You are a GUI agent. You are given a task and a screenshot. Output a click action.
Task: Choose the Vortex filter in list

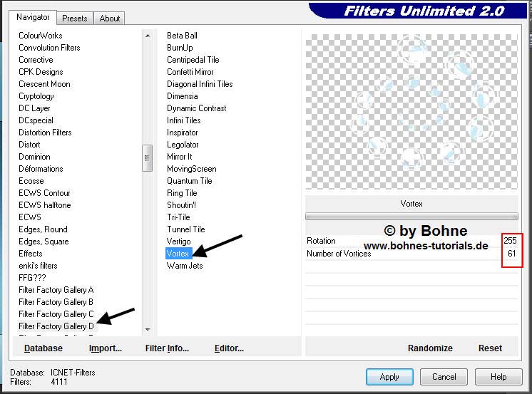pos(178,254)
